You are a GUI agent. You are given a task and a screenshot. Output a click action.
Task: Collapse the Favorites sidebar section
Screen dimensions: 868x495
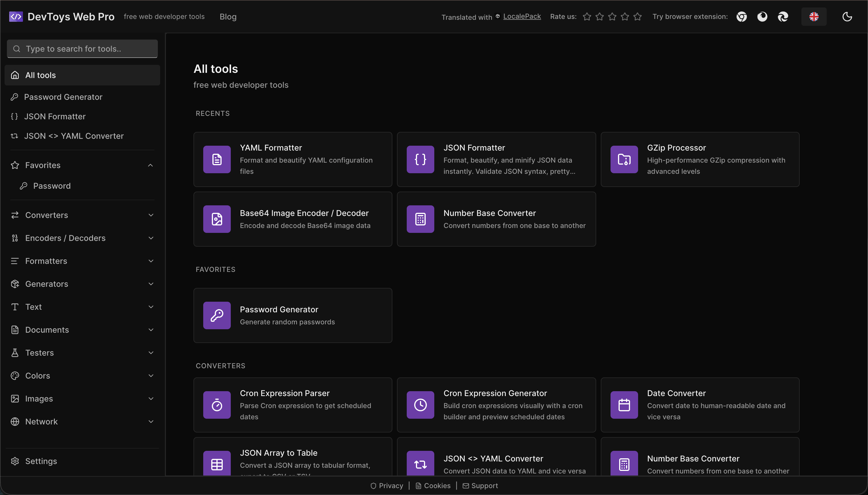coord(150,165)
